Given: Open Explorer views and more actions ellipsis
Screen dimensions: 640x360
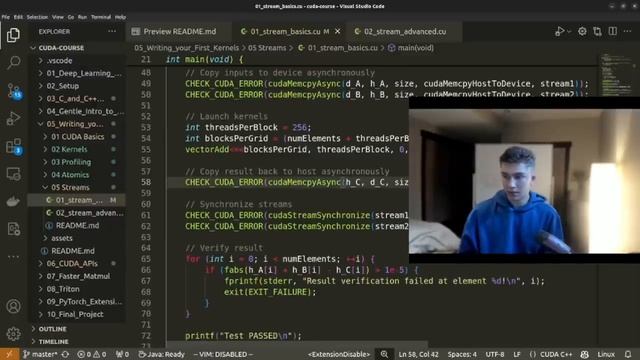Looking at the screenshot, I should (112, 31).
